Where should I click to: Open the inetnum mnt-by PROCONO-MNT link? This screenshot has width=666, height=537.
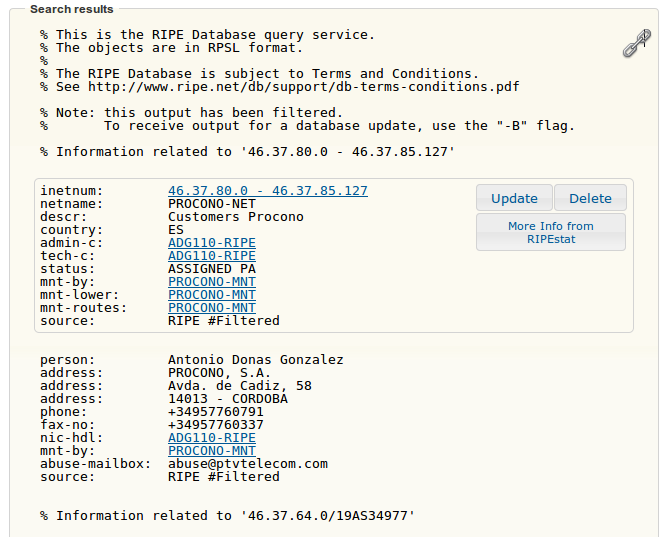[x=212, y=282]
